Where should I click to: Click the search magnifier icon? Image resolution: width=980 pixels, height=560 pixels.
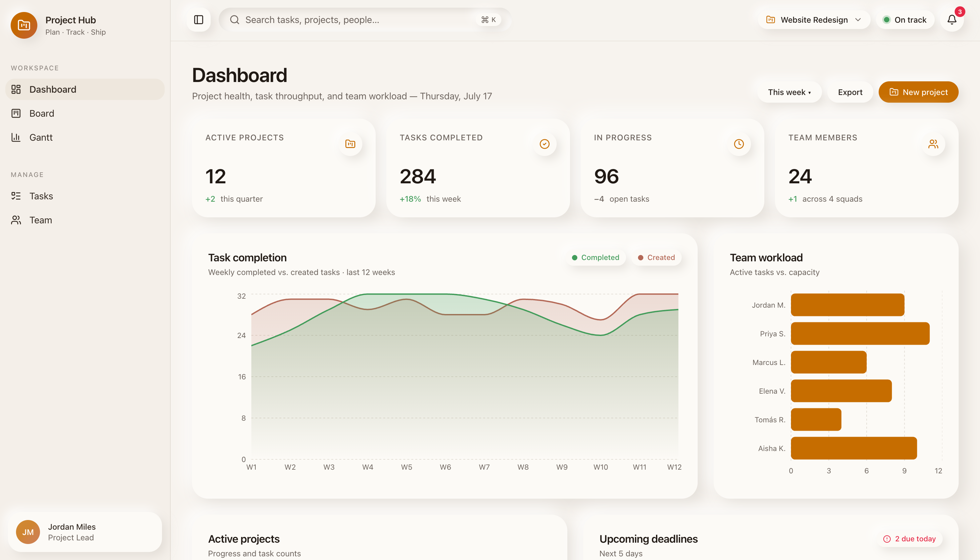(x=235, y=20)
